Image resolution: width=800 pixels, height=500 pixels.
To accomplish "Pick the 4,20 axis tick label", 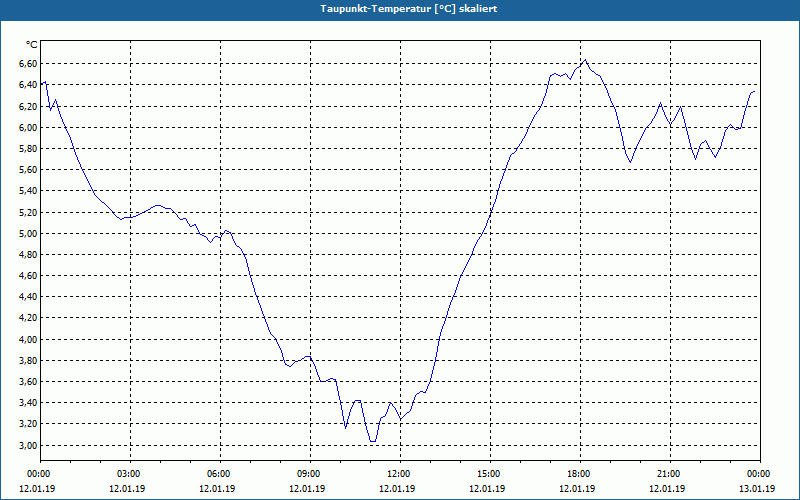I will click(x=28, y=318).
